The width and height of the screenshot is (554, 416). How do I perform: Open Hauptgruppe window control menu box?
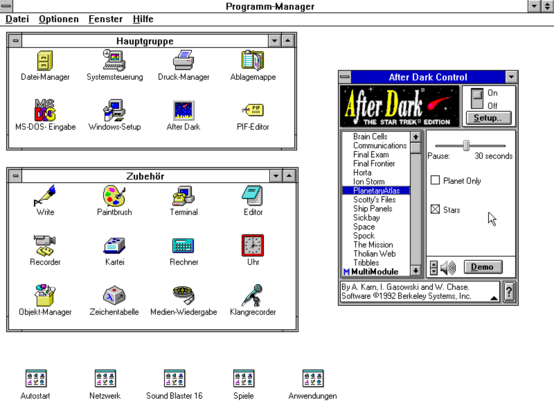click(x=15, y=41)
